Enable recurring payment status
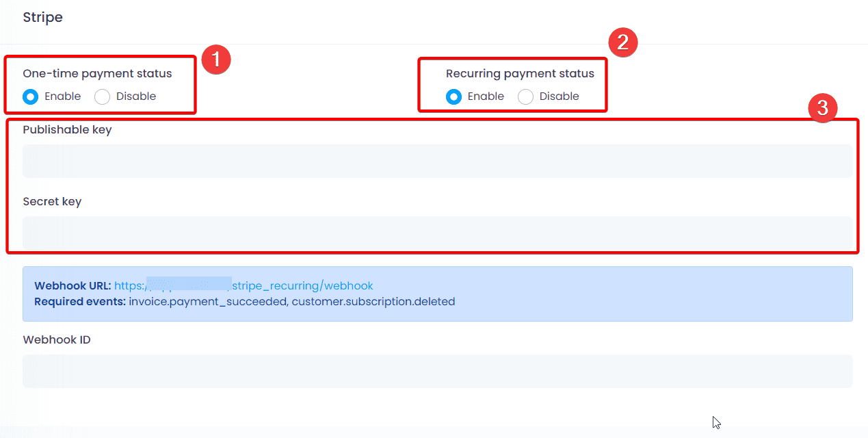The height and width of the screenshot is (438, 868). pyautogui.click(x=453, y=96)
